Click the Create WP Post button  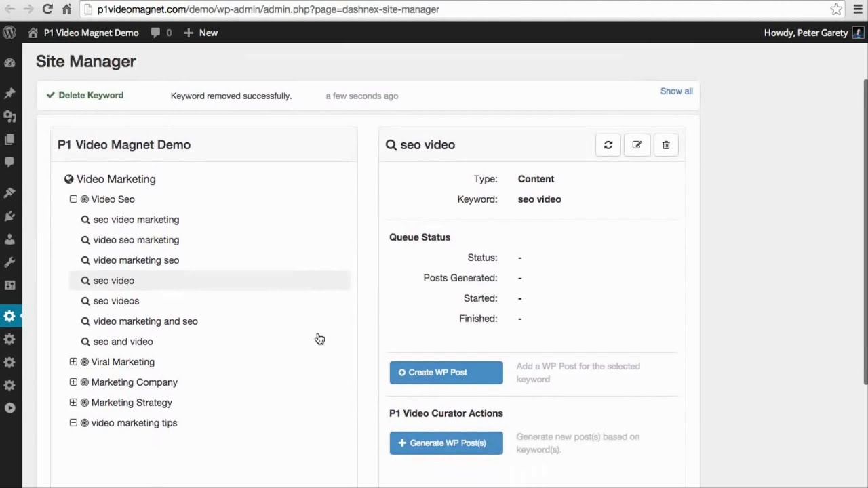tap(446, 373)
